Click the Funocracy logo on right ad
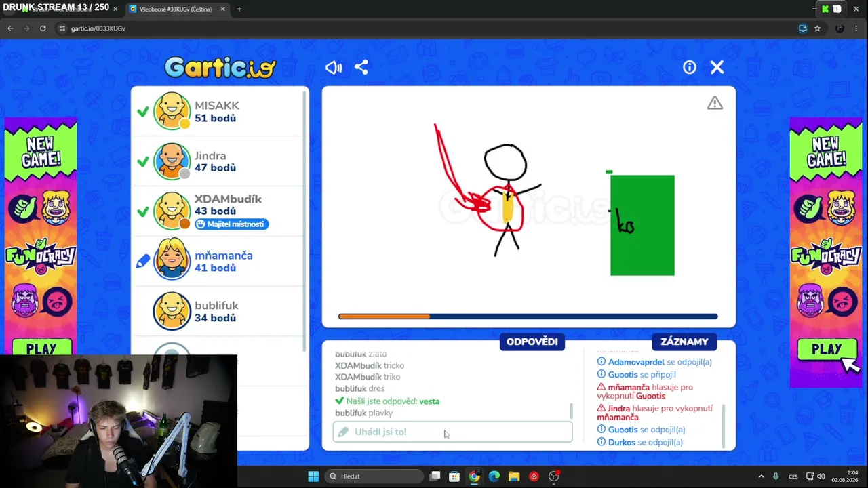 (x=826, y=255)
